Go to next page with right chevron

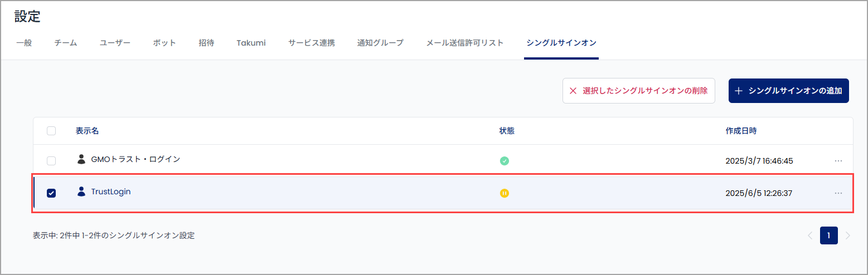(x=848, y=235)
